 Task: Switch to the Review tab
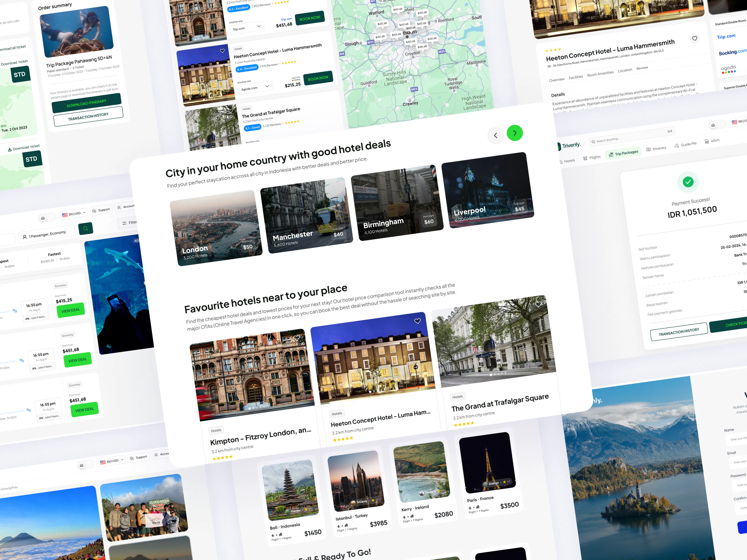[642, 68]
